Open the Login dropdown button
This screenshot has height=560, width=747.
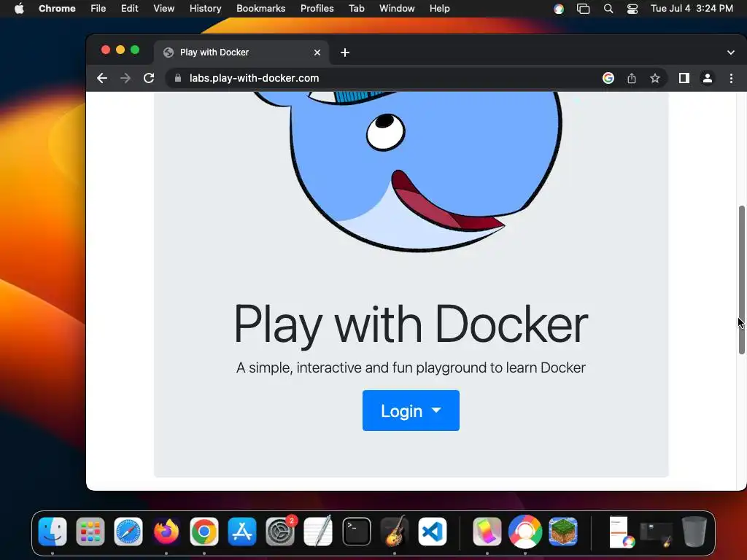[x=411, y=411]
